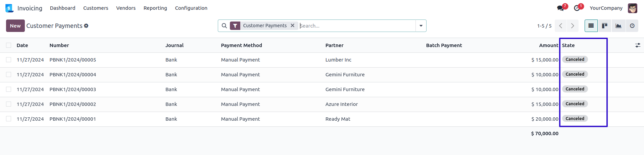Click the user avatar in the top bar
Image resolution: width=644 pixels, height=155 pixels.
(633, 8)
